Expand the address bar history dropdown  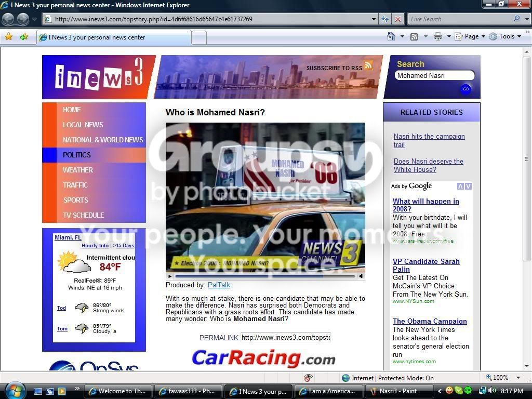click(374, 19)
